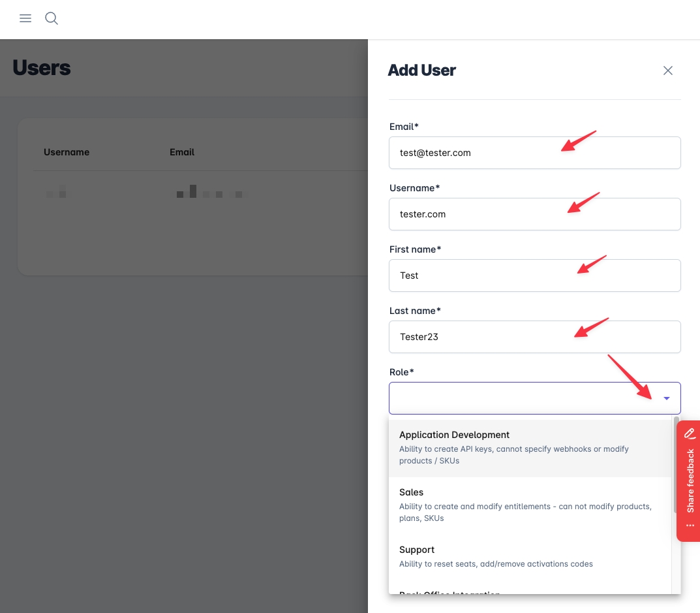The image size is (700, 613).
Task: Close the Add User panel
Action: click(x=667, y=71)
